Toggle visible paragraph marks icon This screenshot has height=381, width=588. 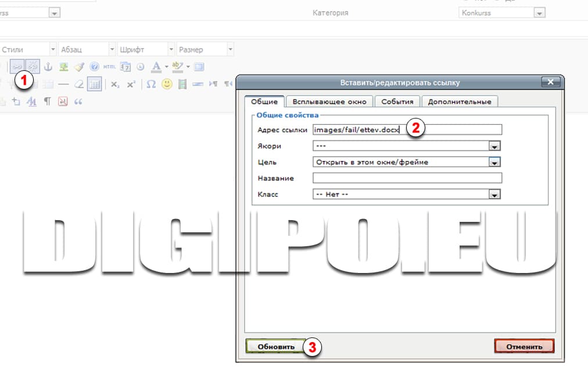click(x=48, y=102)
